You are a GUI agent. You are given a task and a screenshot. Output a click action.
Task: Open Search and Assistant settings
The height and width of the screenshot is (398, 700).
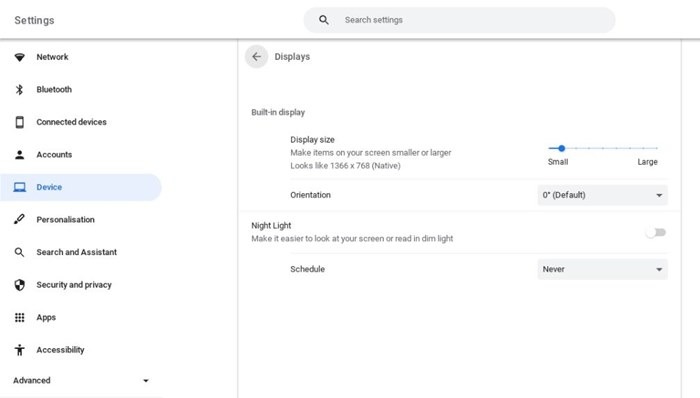click(x=81, y=253)
